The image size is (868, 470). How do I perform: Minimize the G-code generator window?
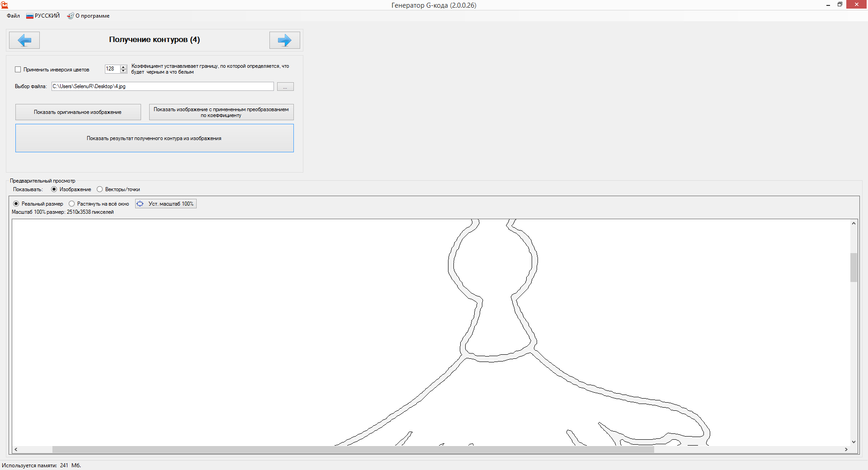pos(828,5)
